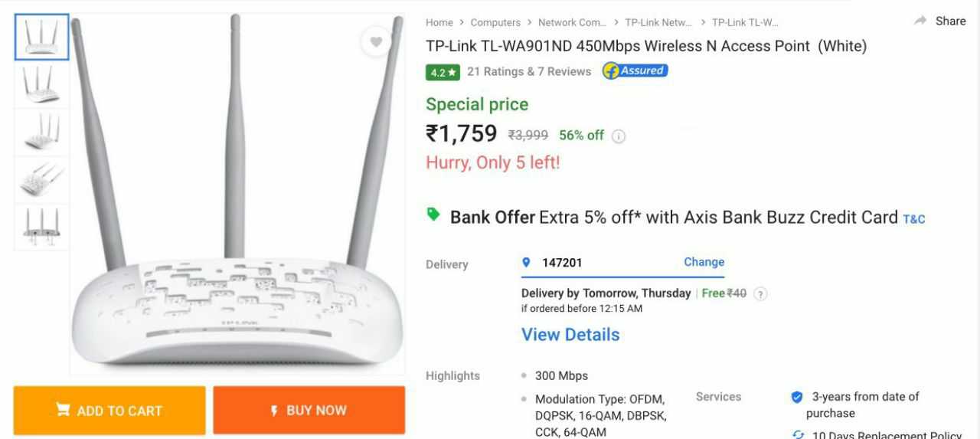Click the warranty shield icon under Services
980x439 pixels.
[797, 397]
